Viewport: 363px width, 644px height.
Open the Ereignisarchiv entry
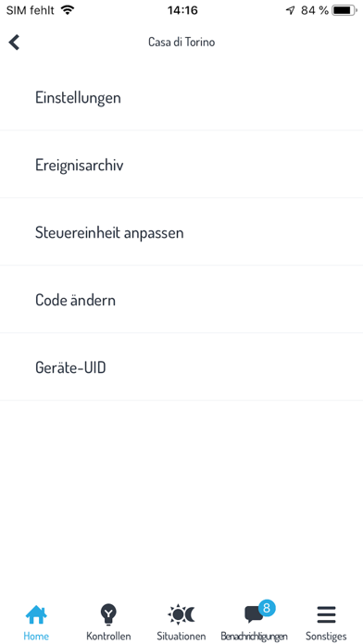(x=181, y=165)
